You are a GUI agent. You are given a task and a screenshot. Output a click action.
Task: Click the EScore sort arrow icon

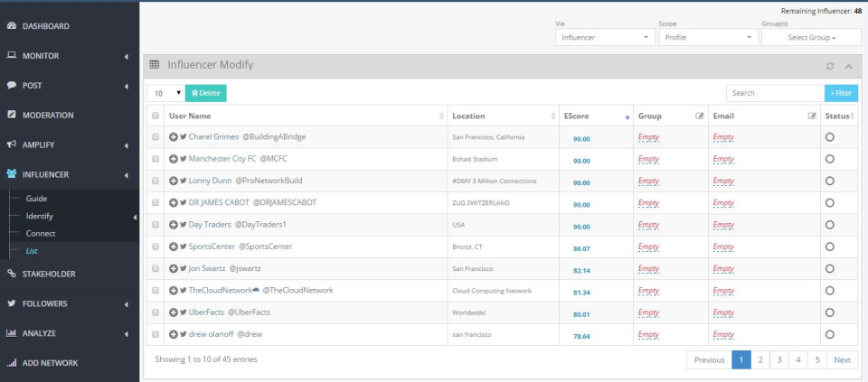pyautogui.click(x=627, y=117)
